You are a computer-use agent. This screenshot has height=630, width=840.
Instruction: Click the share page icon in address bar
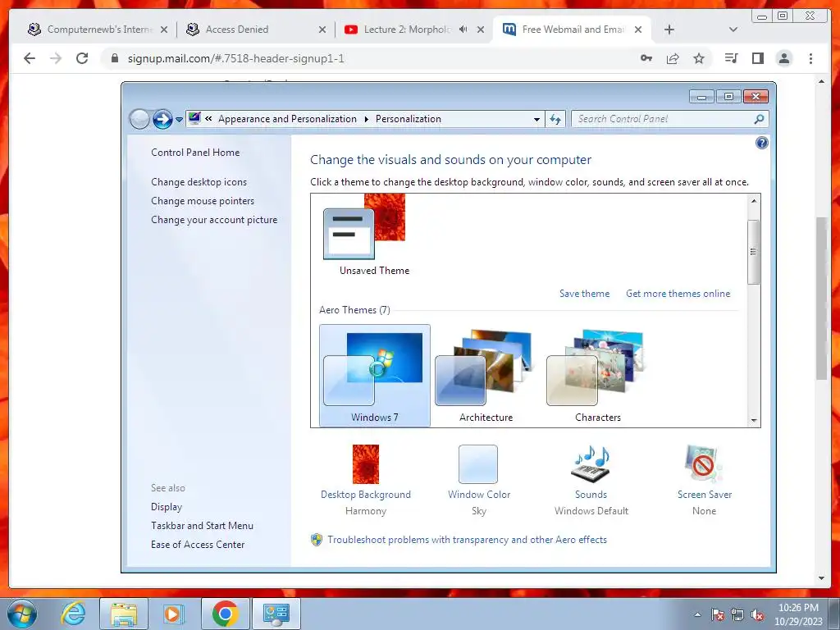pos(673,58)
